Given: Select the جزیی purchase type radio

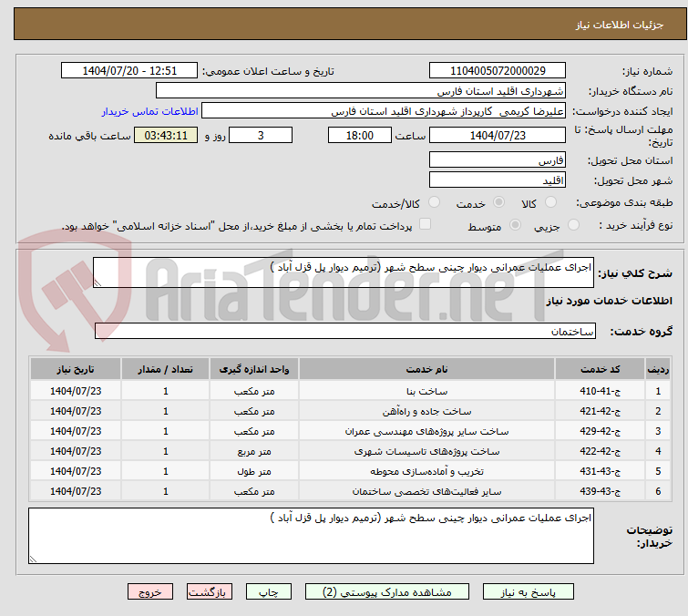Looking at the screenshot, I should 573,225.
